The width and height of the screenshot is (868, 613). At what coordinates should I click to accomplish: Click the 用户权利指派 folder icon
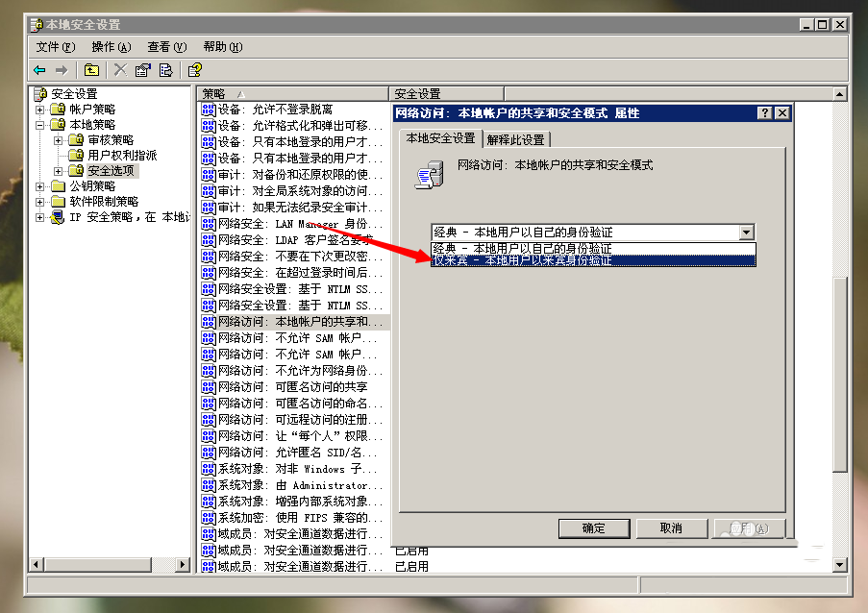[76, 155]
